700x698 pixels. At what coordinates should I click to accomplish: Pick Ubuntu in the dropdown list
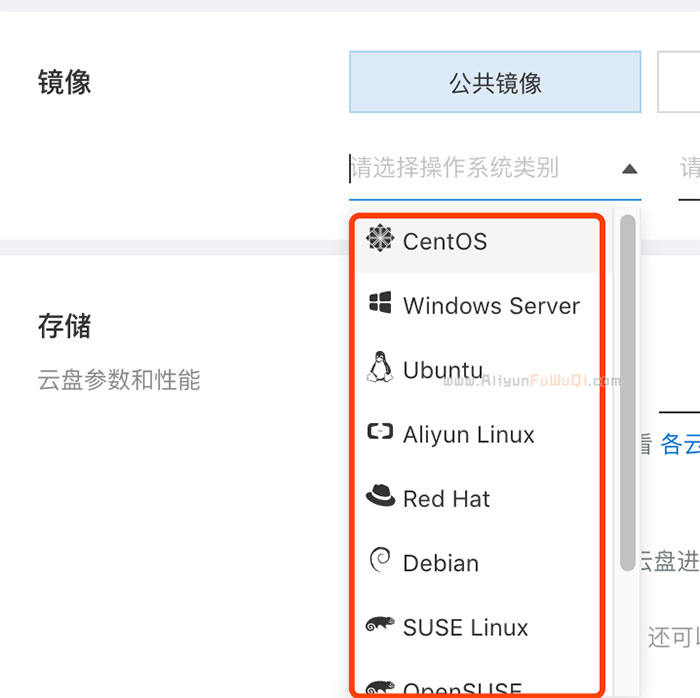pyautogui.click(x=442, y=371)
